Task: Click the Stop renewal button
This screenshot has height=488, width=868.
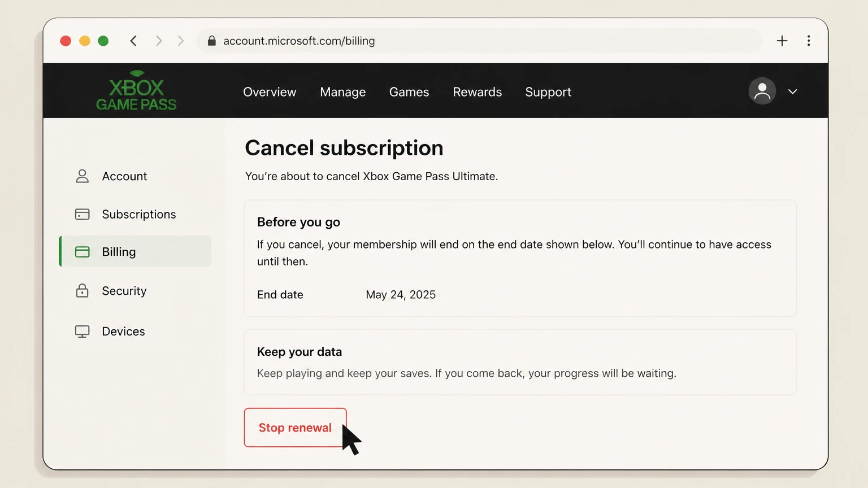Action: [295, 428]
